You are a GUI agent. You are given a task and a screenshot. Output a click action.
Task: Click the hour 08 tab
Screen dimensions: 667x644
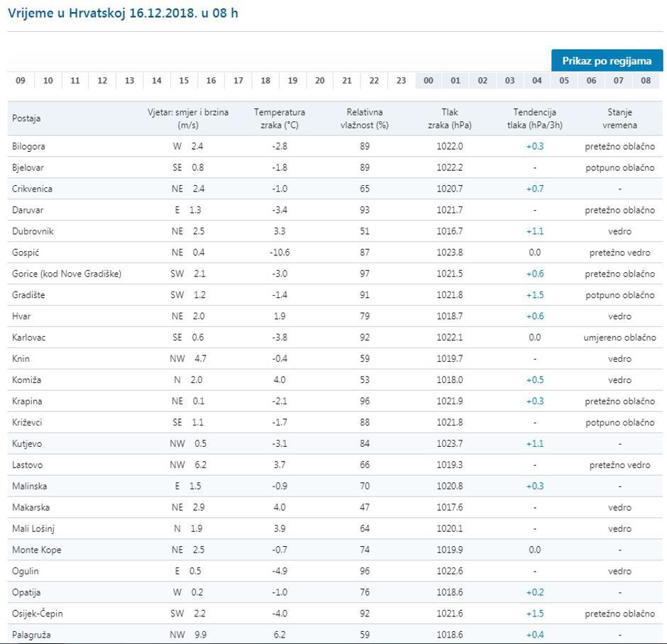click(x=646, y=81)
